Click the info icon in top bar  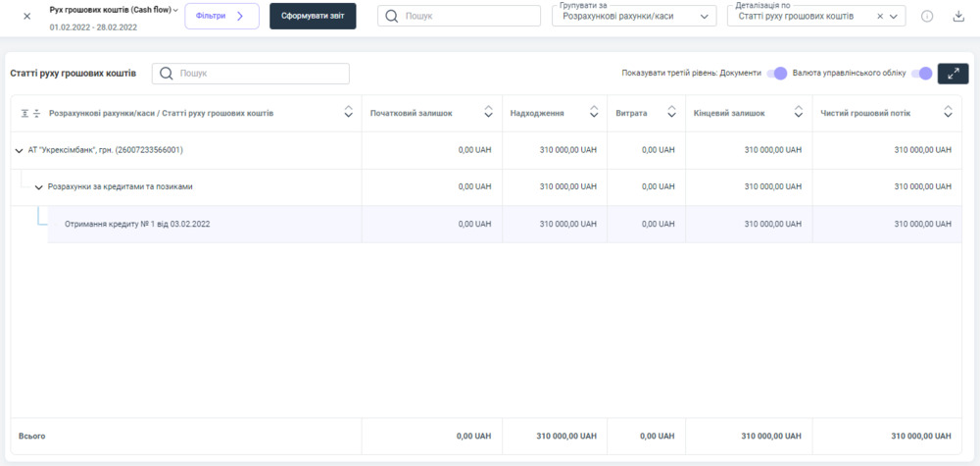(x=927, y=17)
